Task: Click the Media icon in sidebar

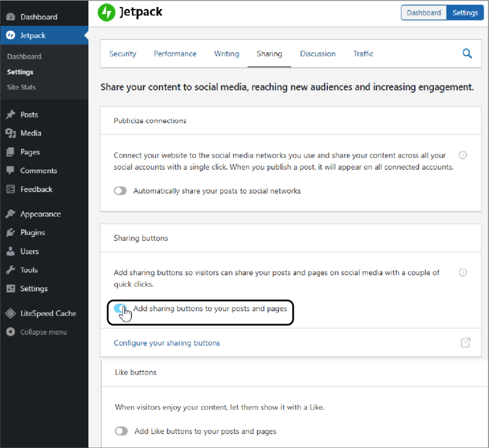Action: click(11, 133)
